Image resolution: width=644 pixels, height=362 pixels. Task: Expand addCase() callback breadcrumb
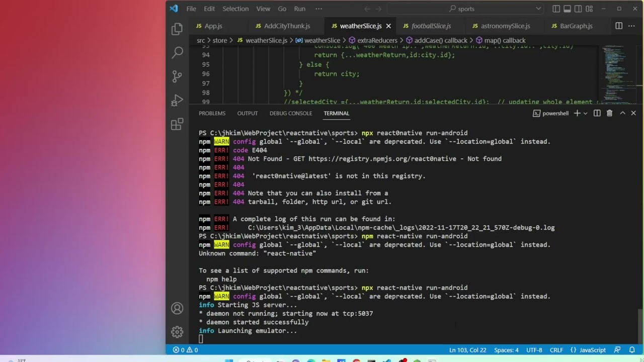(437, 40)
